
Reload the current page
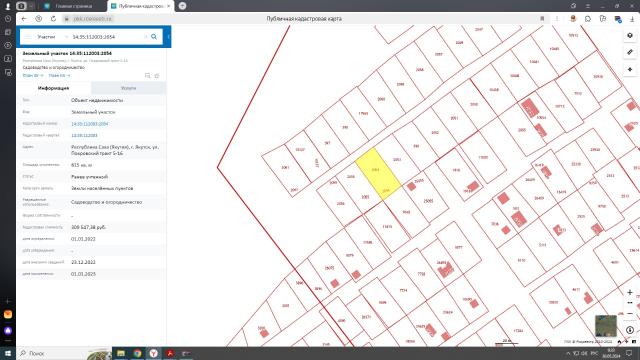pyautogui.click(x=53, y=19)
